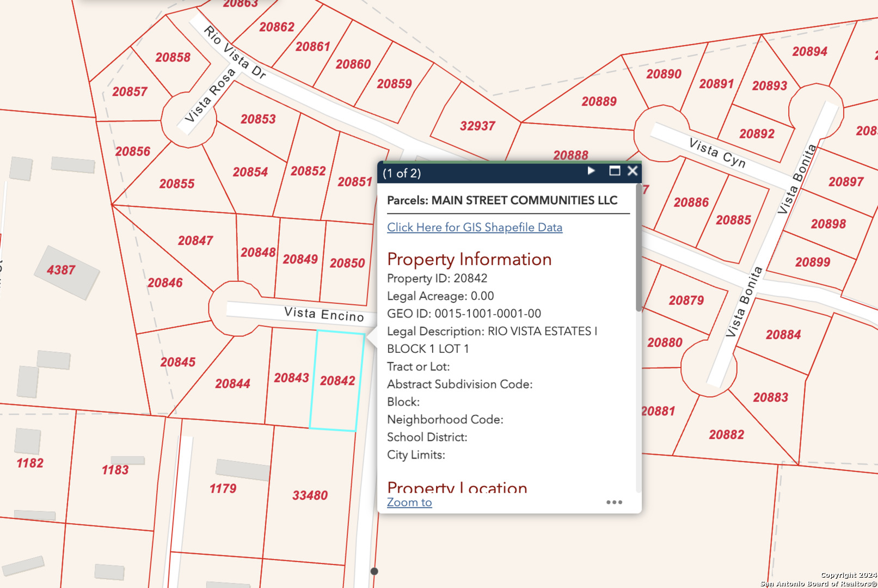Maximize the parcel info popup
Screen dimensions: 878x588
(x=615, y=171)
